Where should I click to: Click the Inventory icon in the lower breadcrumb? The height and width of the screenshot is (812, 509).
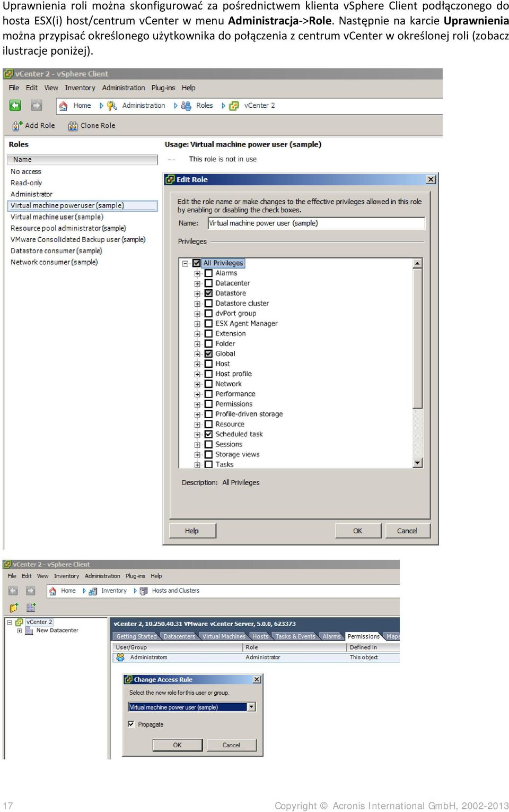pos(93,591)
